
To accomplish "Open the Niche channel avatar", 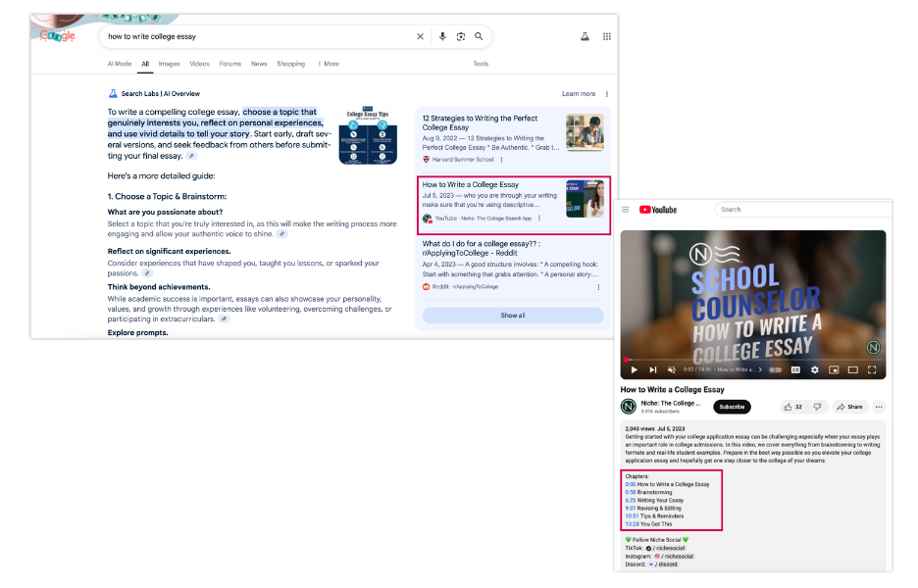I will [x=629, y=406].
